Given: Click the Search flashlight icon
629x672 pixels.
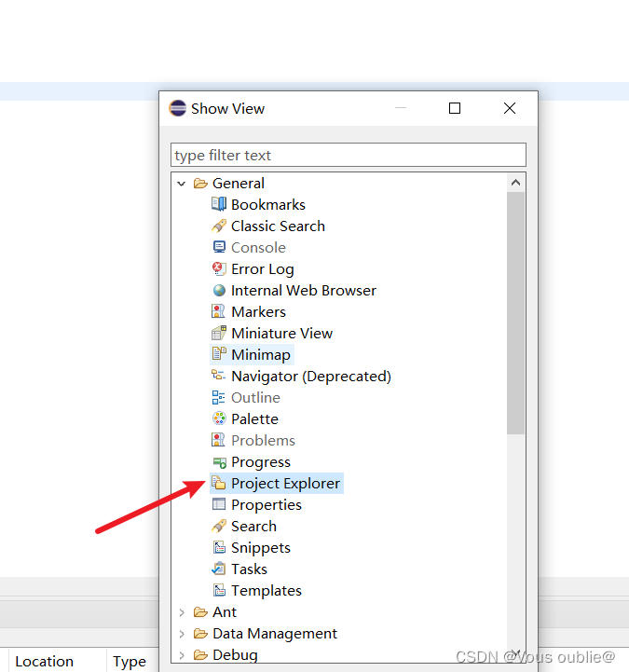Looking at the screenshot, I should tap(219, 526).
